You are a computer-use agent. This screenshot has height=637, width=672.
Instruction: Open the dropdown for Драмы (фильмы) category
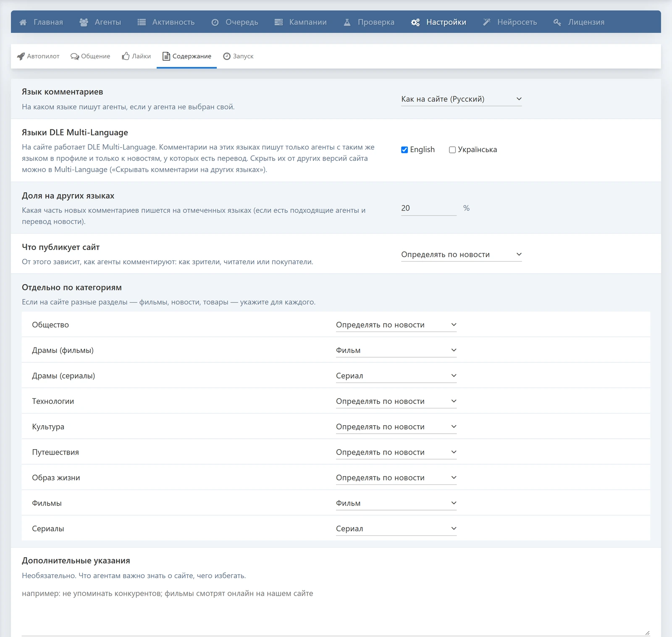396,350
